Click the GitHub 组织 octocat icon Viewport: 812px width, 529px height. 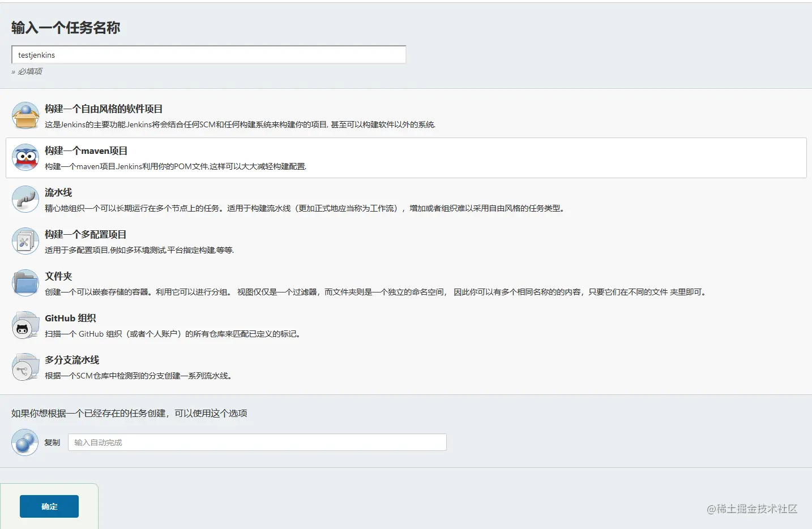[x=25, y=325]
